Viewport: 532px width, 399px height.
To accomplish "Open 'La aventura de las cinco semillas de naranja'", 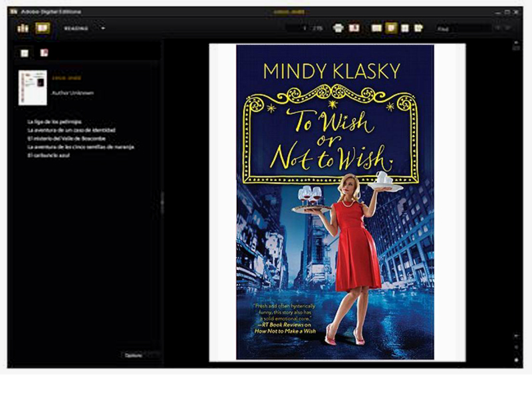I will click(x=80, y=147).
